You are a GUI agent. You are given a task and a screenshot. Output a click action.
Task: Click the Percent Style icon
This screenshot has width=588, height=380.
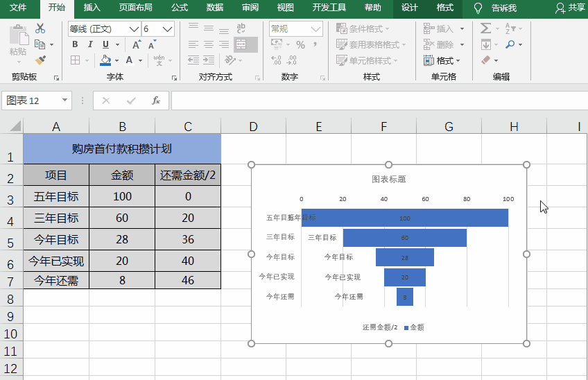coord(300,44)
